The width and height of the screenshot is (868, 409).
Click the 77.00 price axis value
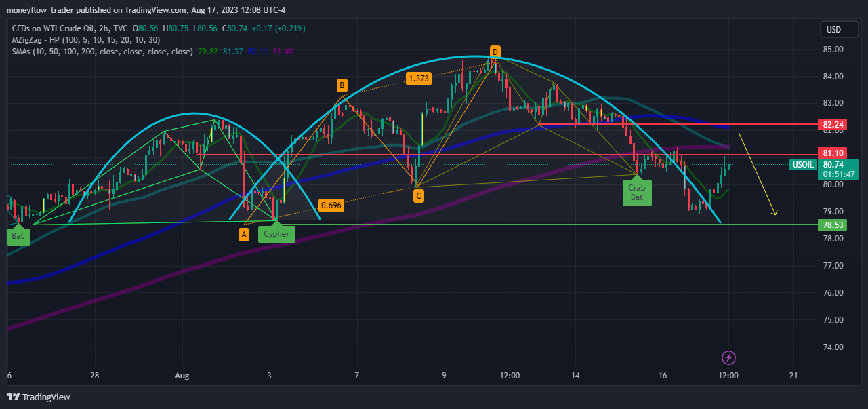(835, 266)
